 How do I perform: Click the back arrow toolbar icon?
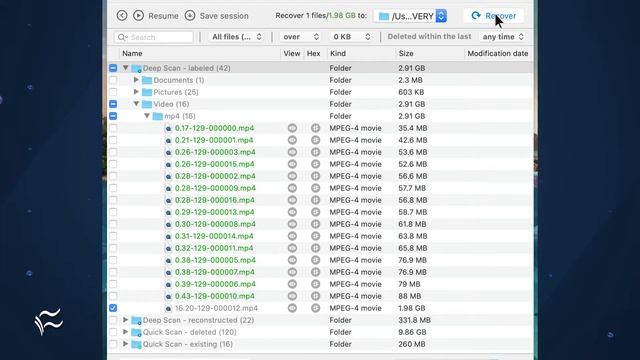122,16
